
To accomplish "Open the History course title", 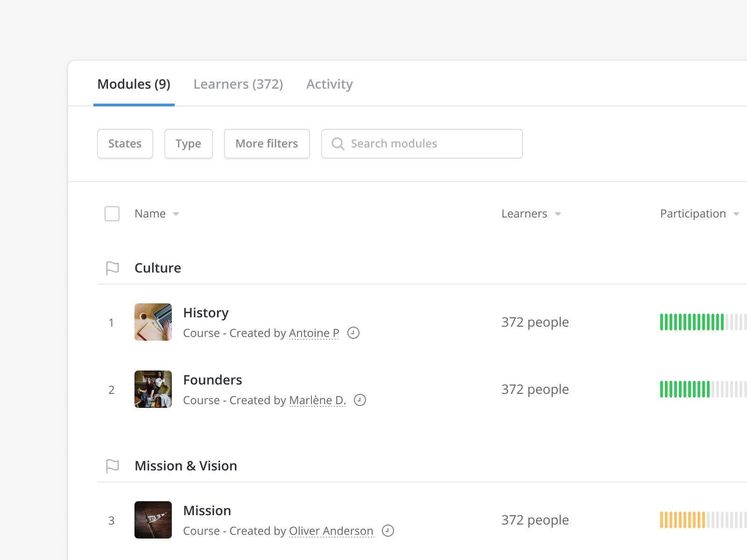I will point(206,313).
